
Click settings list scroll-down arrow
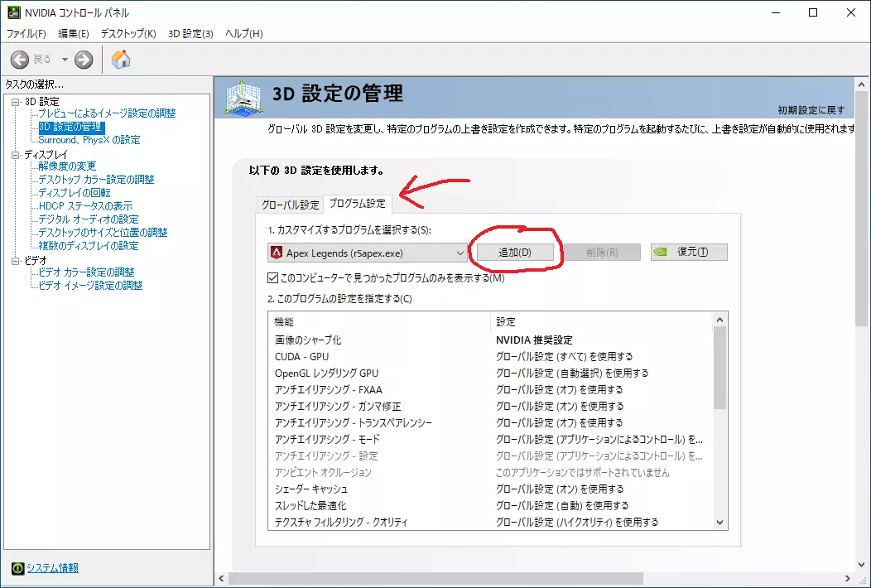[720, 523]
